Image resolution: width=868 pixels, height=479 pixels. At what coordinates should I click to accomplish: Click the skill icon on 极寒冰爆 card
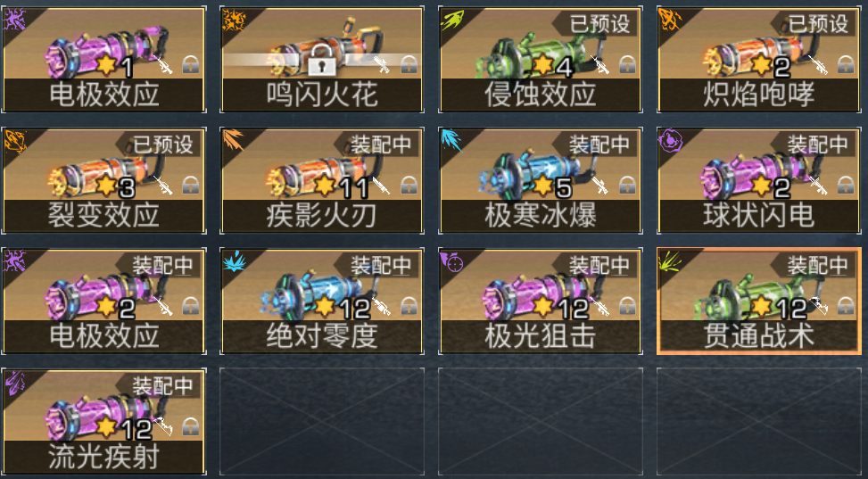pyautogui.click(x=451, y=141)
